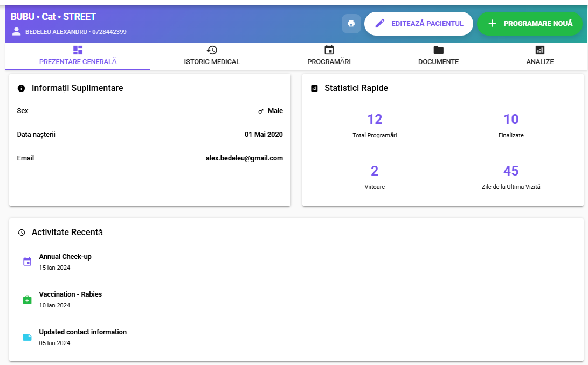The image size is (588, 365).
Task: Click the print icon button in the header
Action: click(351, 24)
